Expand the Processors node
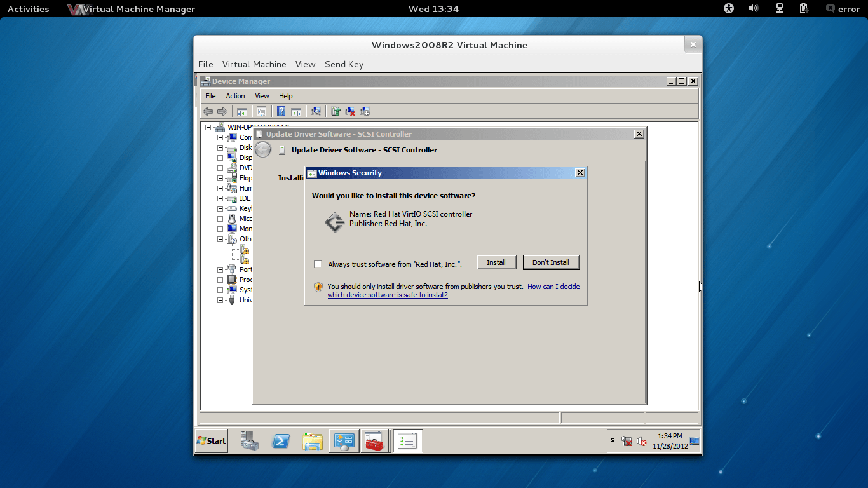 (x=220, y=280)
